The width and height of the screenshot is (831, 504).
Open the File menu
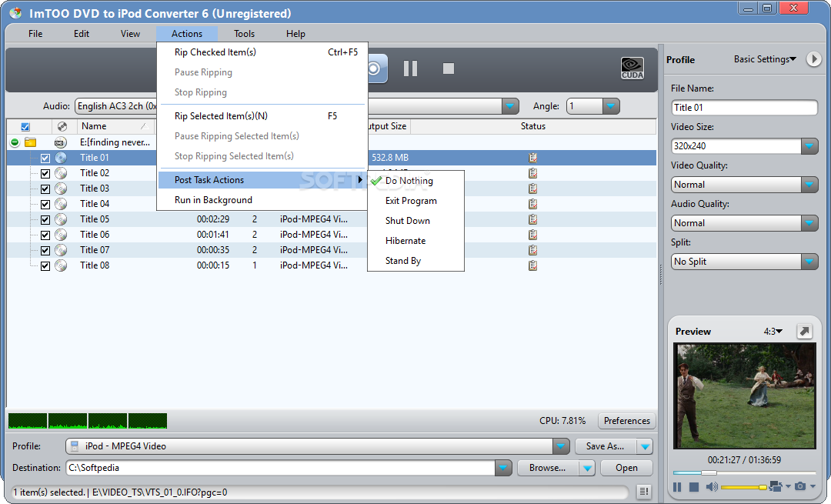[35, 33]
